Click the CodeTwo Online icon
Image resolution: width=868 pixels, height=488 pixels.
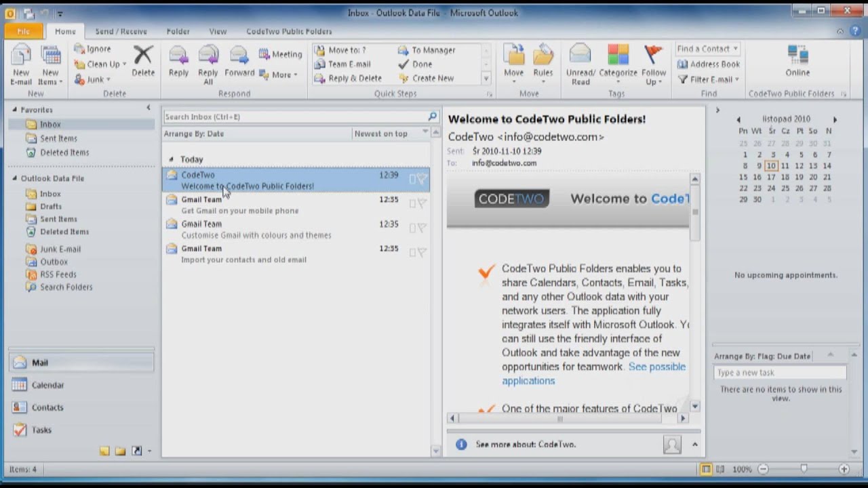797,56
